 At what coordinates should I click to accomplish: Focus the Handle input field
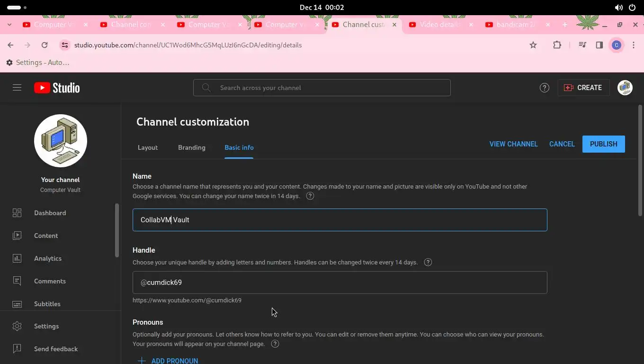(340, 282)
